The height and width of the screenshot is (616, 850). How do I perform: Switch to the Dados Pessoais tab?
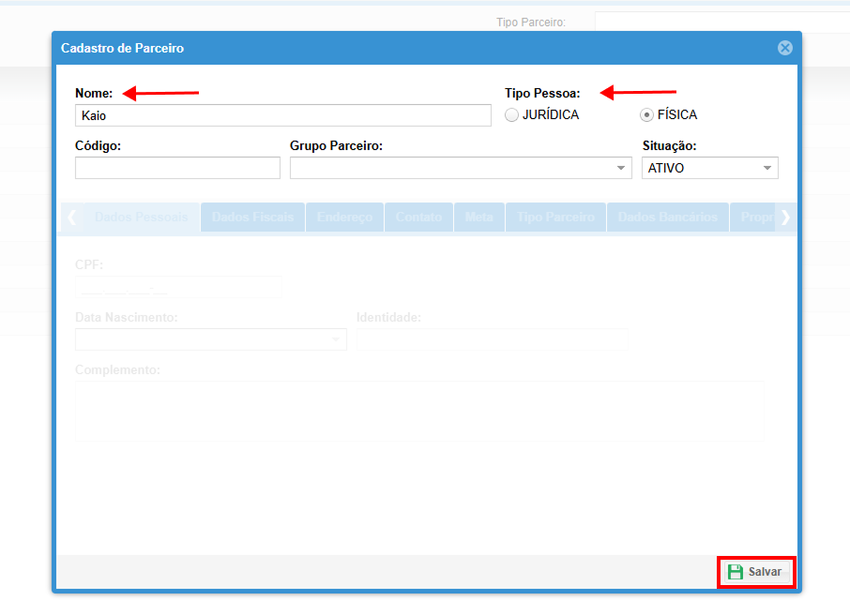coord(141,218)
